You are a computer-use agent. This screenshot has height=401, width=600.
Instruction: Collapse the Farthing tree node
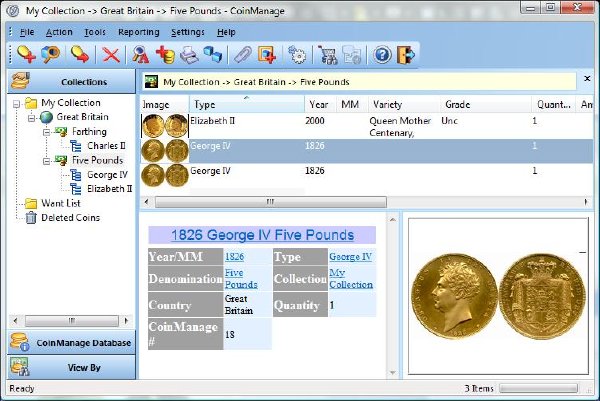pos(46,132)
